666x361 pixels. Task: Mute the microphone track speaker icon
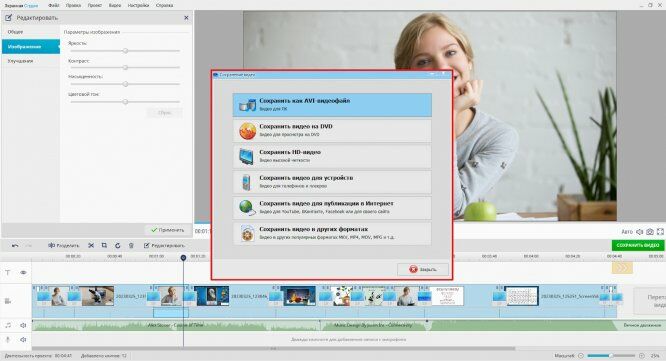(23, 339)
